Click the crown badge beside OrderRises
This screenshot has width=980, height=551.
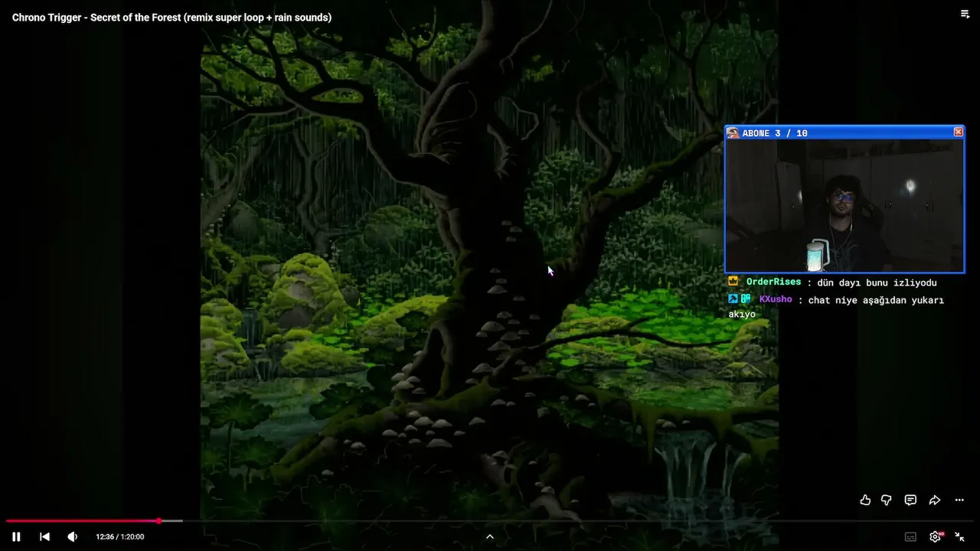pos(733,282)
